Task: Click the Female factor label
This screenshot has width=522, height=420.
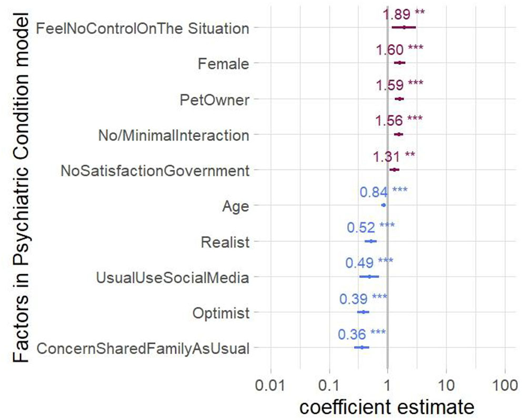Action: click(x=223, y=64)
